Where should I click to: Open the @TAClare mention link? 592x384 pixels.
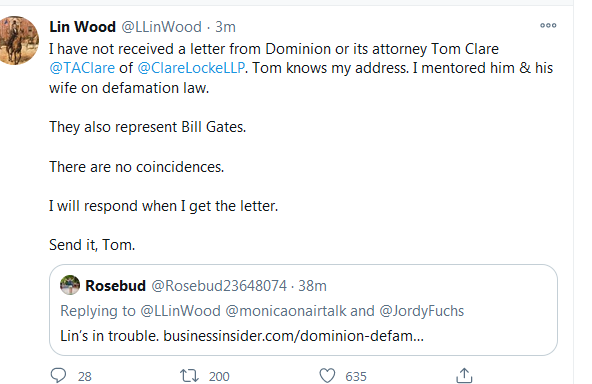(82, 68)
